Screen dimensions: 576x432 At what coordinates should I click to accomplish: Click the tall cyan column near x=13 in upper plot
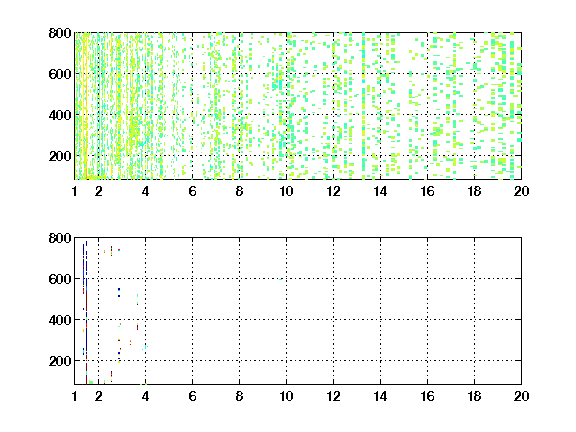click(x=364, y=106)
